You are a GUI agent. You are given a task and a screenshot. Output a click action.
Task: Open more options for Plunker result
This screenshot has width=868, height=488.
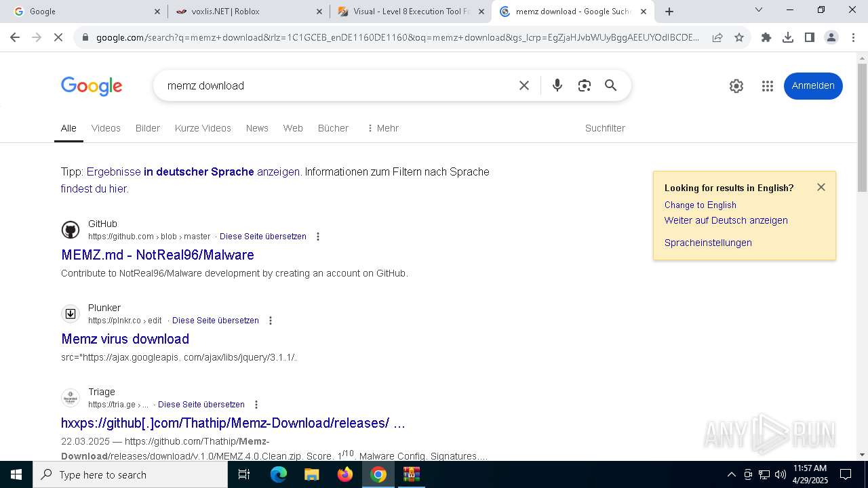coord(271,321)
